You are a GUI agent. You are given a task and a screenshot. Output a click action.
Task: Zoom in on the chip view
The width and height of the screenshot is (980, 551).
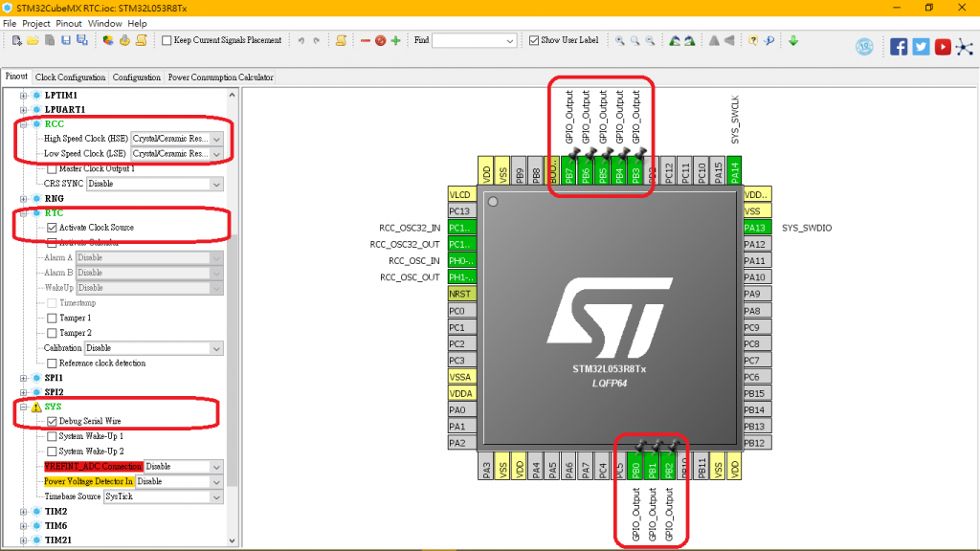619,40
